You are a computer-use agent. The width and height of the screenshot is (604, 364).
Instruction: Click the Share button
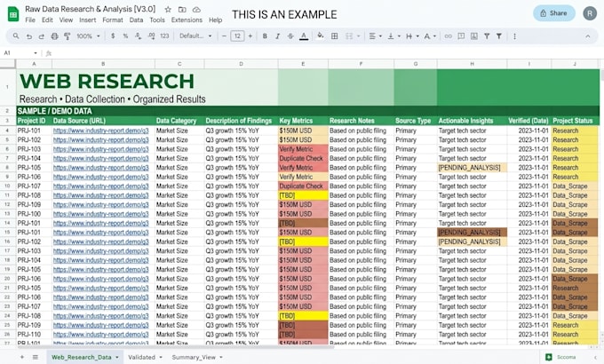pos(554,13)
